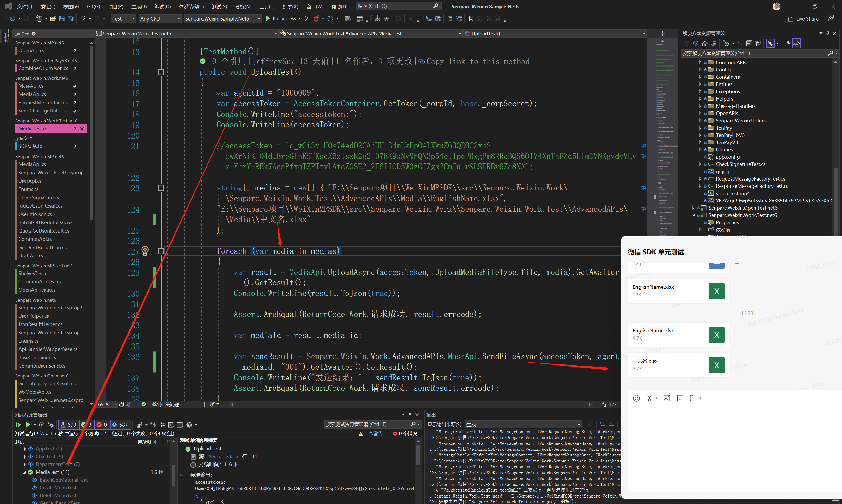
Task: Collapse the UploadTest method region at line 114
Action: click(x=161, y=72)
